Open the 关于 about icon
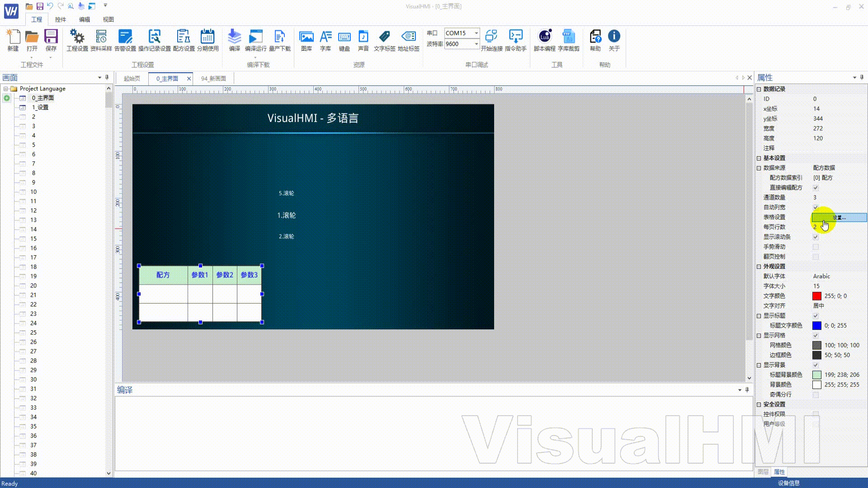The width and height of the screenshot is (868, 488). tap(614, 40)
